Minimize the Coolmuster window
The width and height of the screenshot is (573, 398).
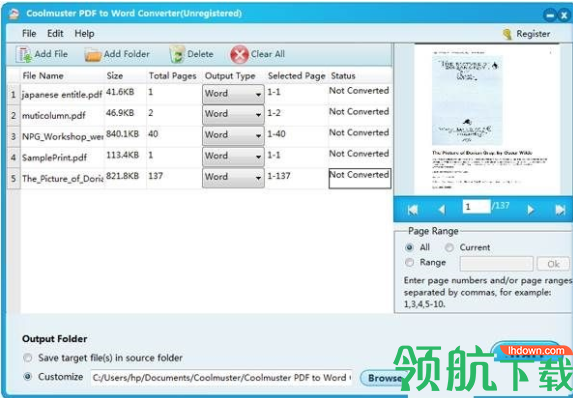click(549, 16)
